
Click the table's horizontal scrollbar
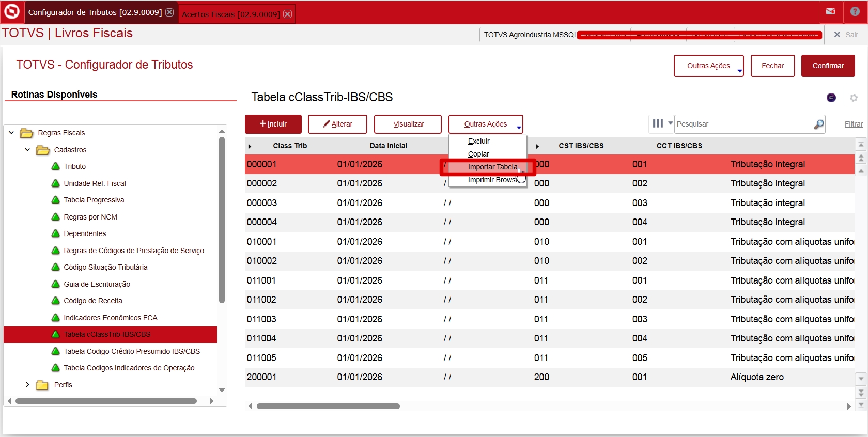[x=328, y=407]
